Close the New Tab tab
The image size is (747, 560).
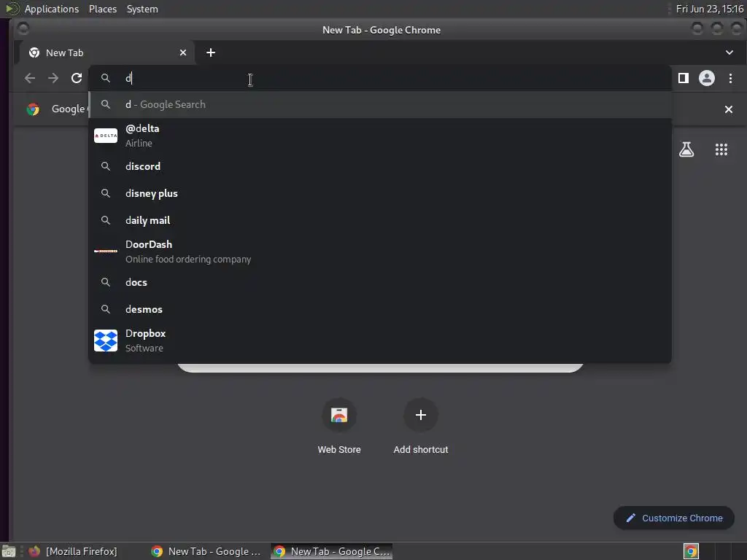[x=183, y=52]
